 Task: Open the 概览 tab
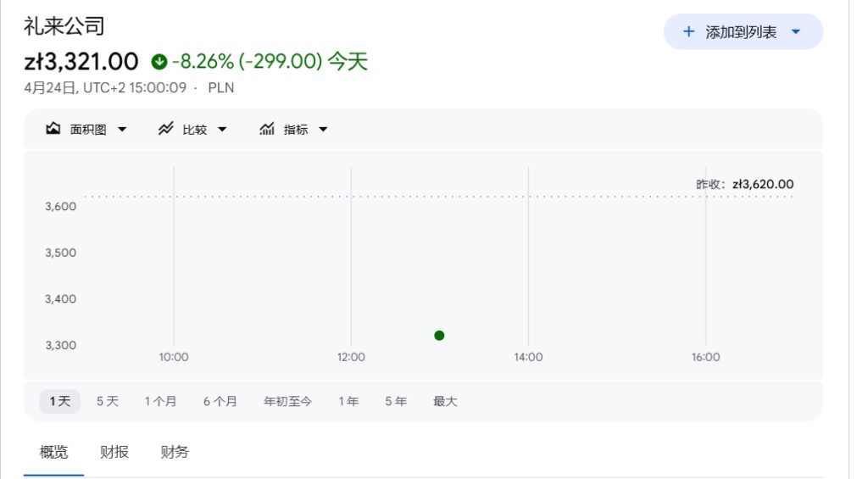(x=54, y=452)
